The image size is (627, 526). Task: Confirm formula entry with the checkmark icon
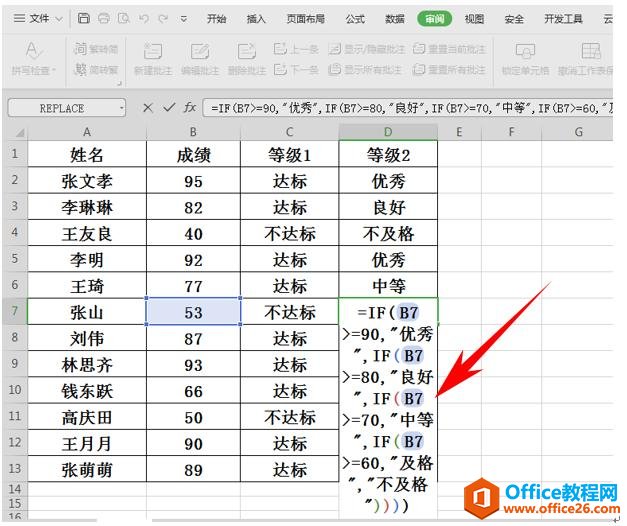[169, 107]
